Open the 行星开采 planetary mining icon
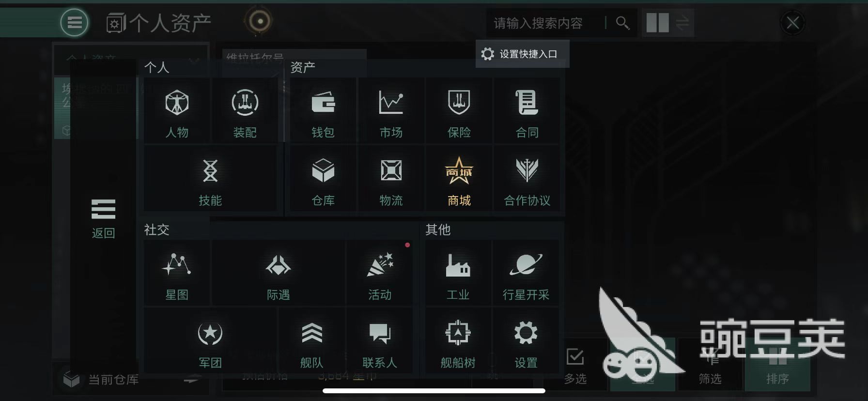This screenshot has width=868, height=401. [526, 273]
